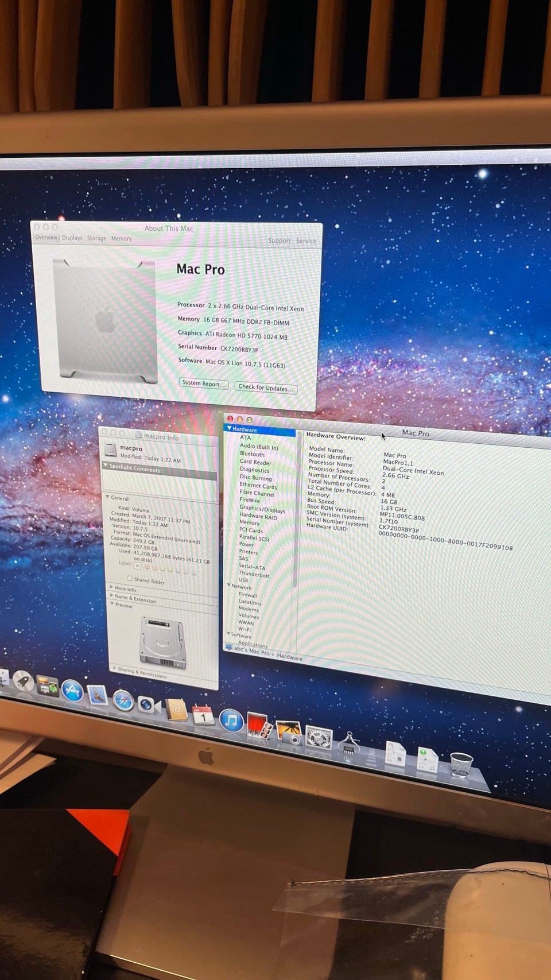
Task: Select ATA in the Hardware list
Action: point(245,437)
